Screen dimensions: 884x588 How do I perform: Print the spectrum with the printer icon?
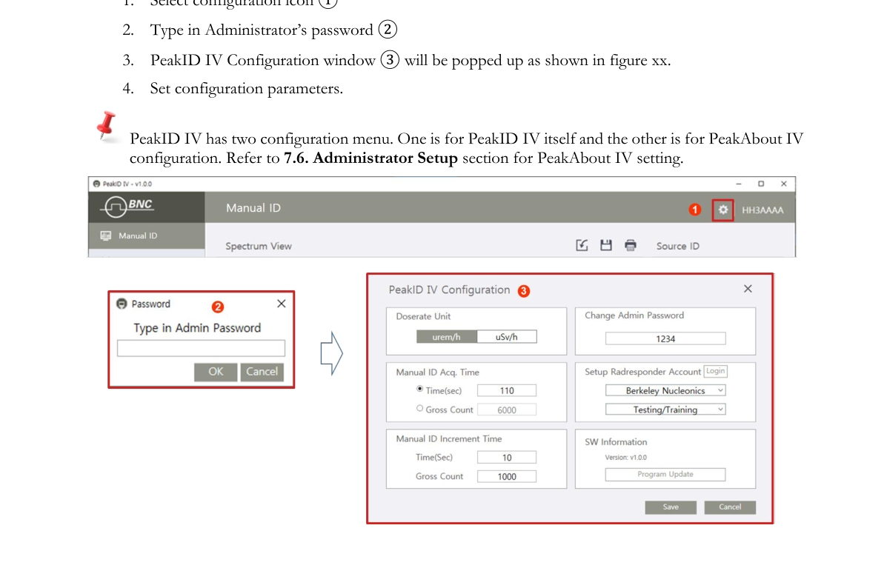click(631, 245)
